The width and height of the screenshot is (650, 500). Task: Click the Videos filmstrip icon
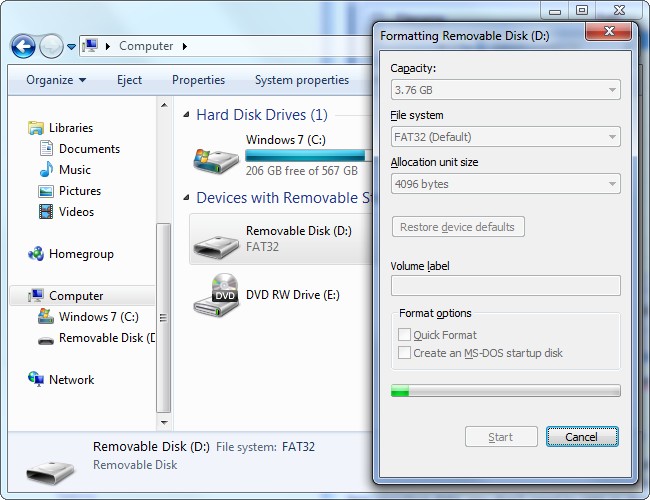point(46,211)
